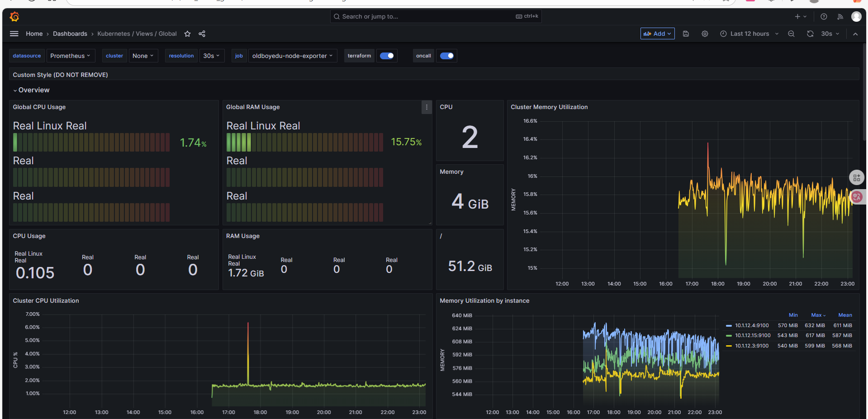Save the dashboard using disk icon
The height and width of the screenshot is (419, 868).
(x=686, y=34)
